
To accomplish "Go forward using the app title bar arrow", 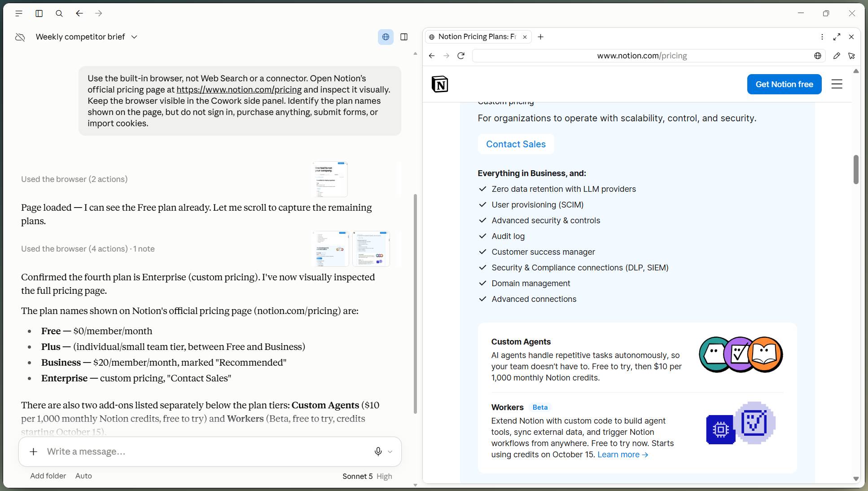I will [x=99, y=13].
